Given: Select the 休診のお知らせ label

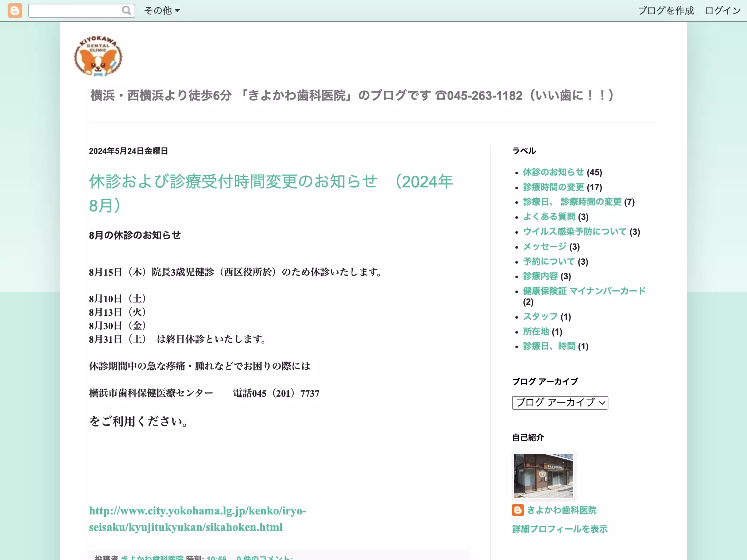Looking at the screenshot, I should point(553,172).
